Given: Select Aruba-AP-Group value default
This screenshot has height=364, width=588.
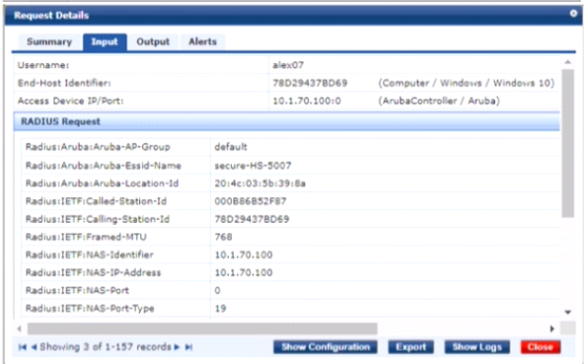Looking at the screenshot, I should point(231,147).
